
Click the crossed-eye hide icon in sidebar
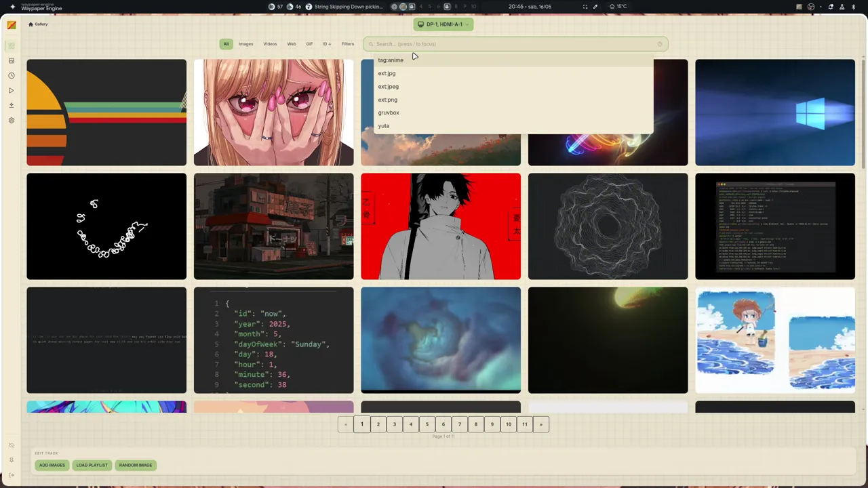pos(12,445)
